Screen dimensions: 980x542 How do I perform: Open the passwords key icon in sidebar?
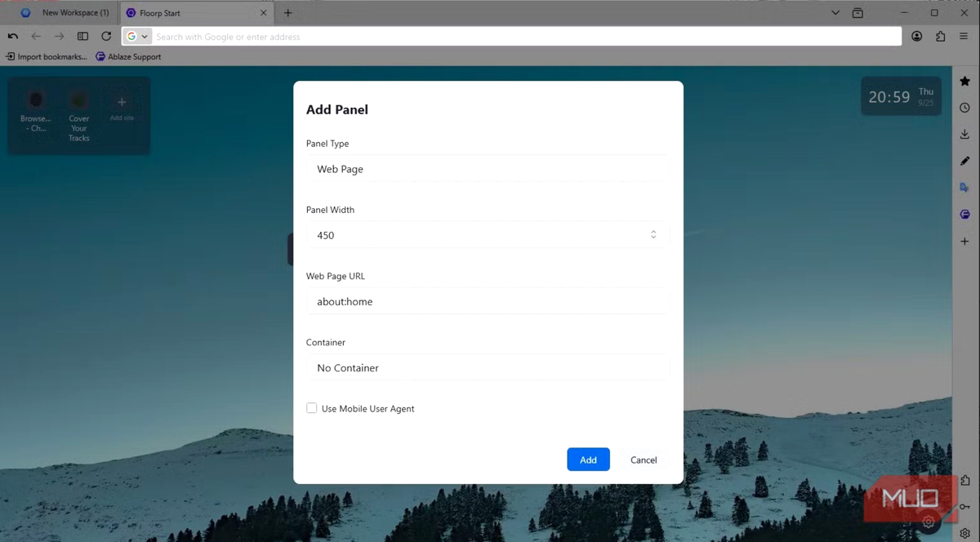coord(964,507)
